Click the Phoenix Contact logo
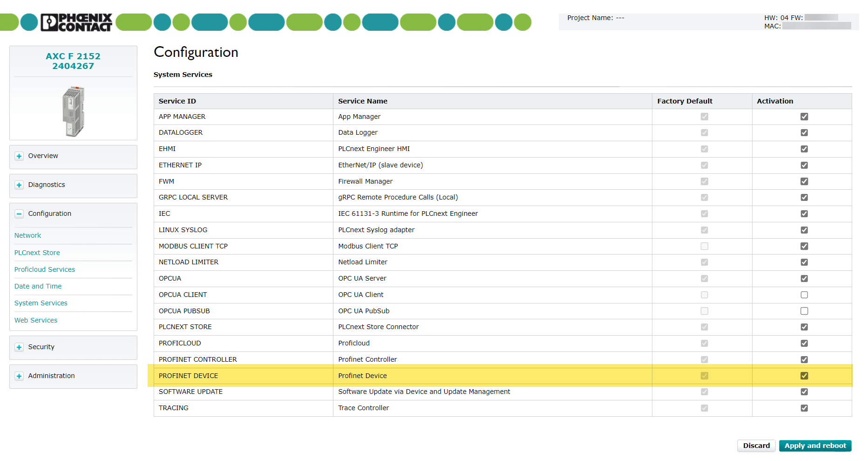 pos(76,22)
